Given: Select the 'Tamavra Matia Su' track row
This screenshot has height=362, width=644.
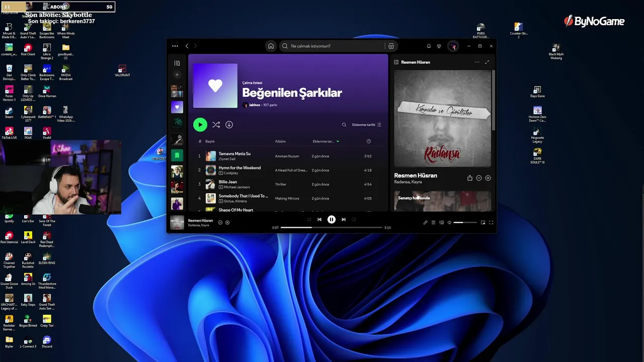Looking at the screenshot, I should pyautogui.click(x=289, y=156).
